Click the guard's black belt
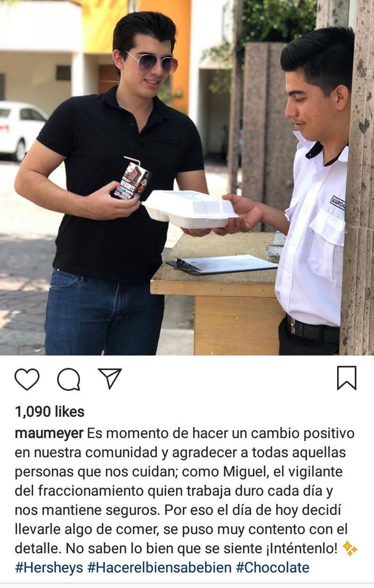This screenshot has width=374, height=588. coord(312,332)
